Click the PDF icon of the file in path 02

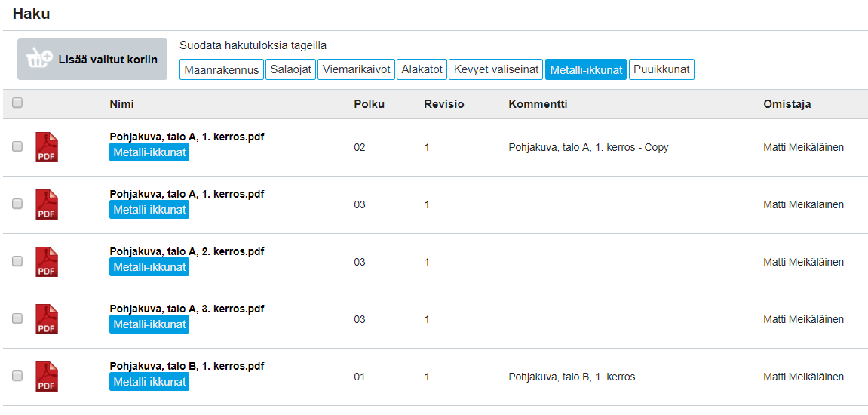pos(47,147)
